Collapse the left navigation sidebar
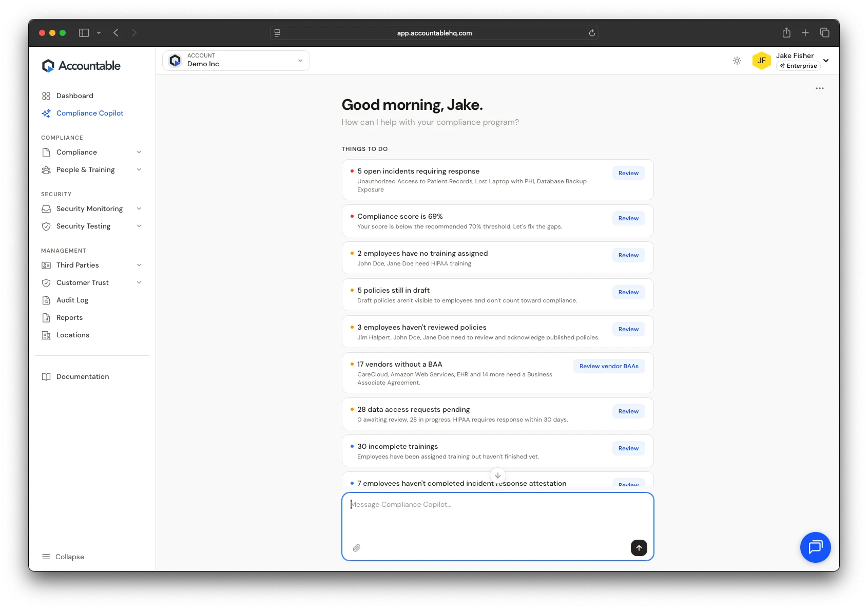The image size is (868, 609). (x=63, y=557)
